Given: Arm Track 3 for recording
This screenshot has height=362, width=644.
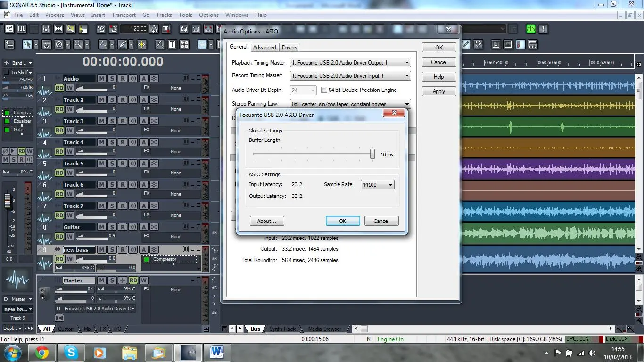Looking at the screenshot, I should (123, 121).
